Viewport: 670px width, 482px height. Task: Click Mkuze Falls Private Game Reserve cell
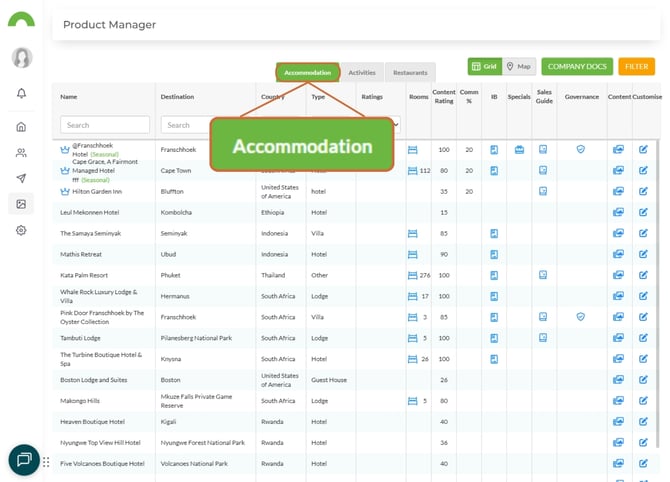(x=196, y=401)
